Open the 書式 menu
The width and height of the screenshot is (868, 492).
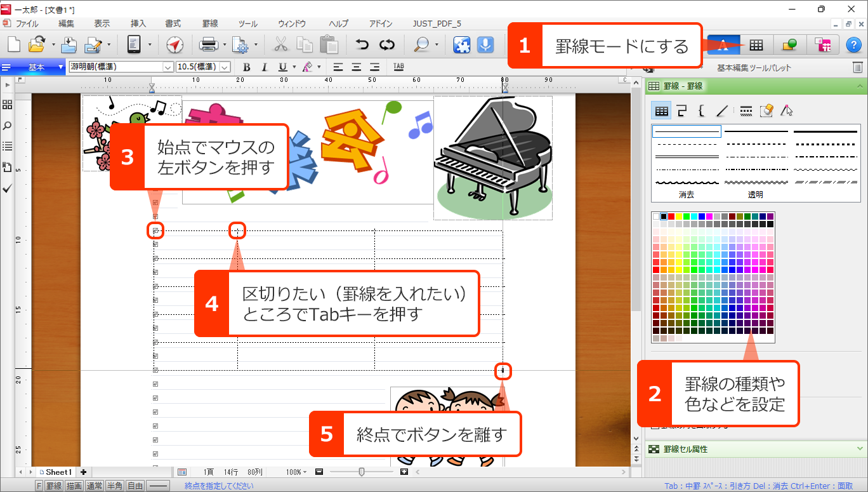(173, 23)
